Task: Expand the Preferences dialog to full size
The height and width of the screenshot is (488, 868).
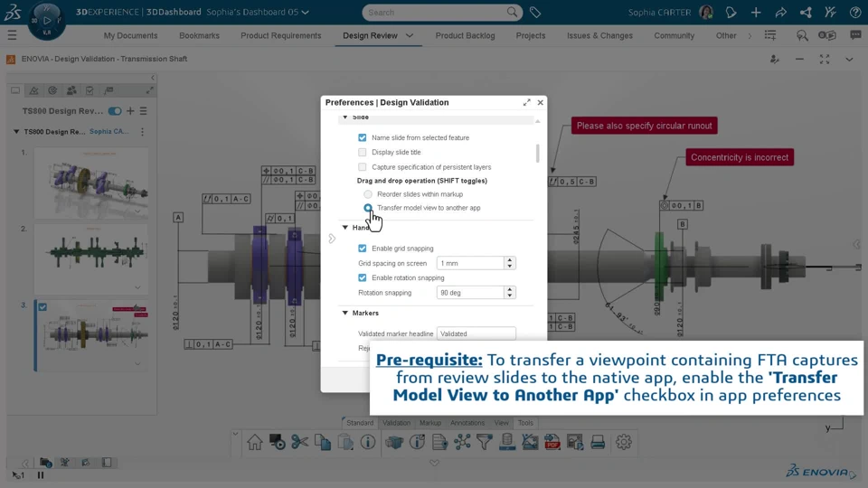Action: [x=526, y=102]
